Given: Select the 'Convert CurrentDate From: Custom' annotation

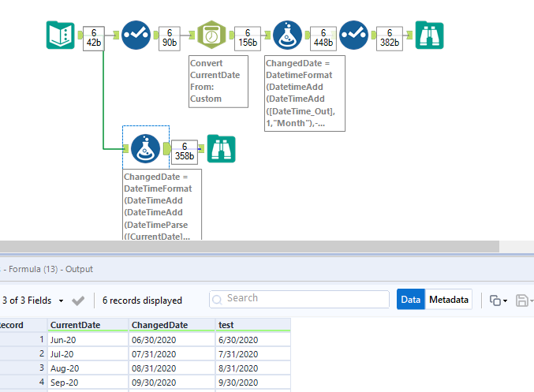Looking at the screenshot, I should [218, 81].
